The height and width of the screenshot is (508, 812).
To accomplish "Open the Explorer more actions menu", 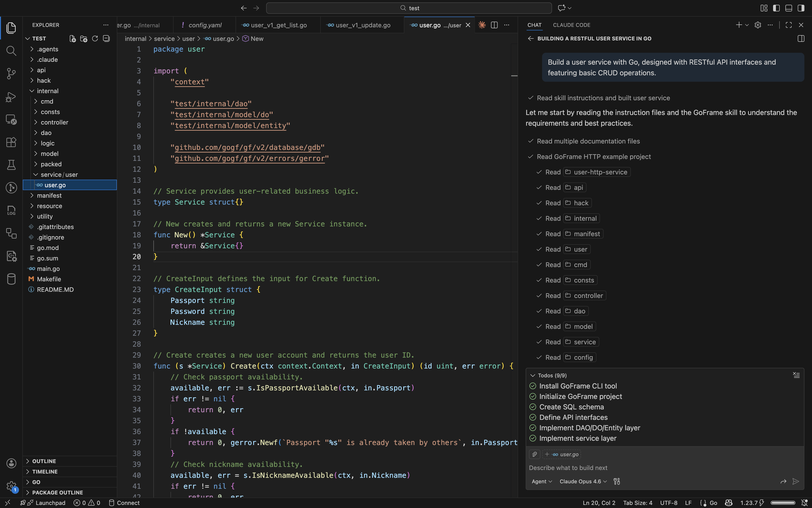I will tap(106, 25).
